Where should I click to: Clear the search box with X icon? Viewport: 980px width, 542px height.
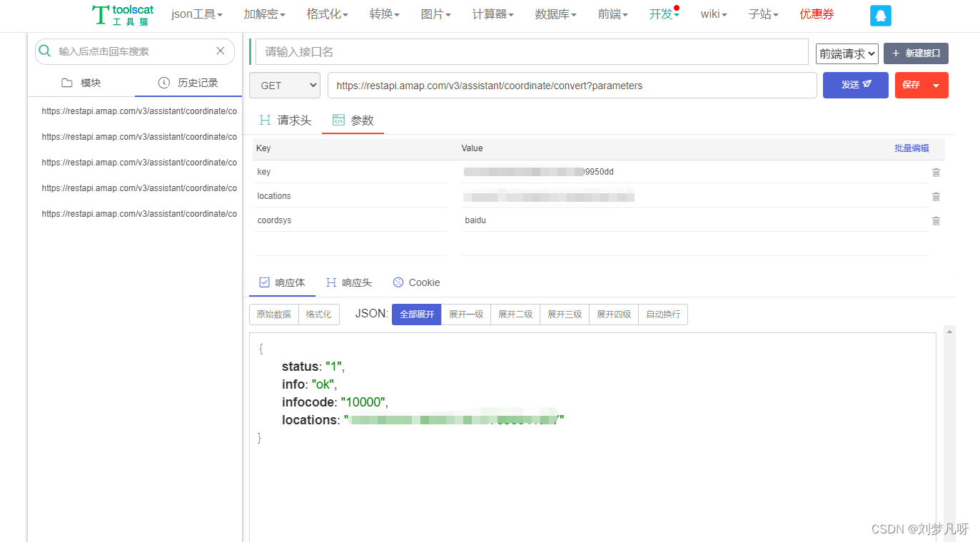pos(221,51)
